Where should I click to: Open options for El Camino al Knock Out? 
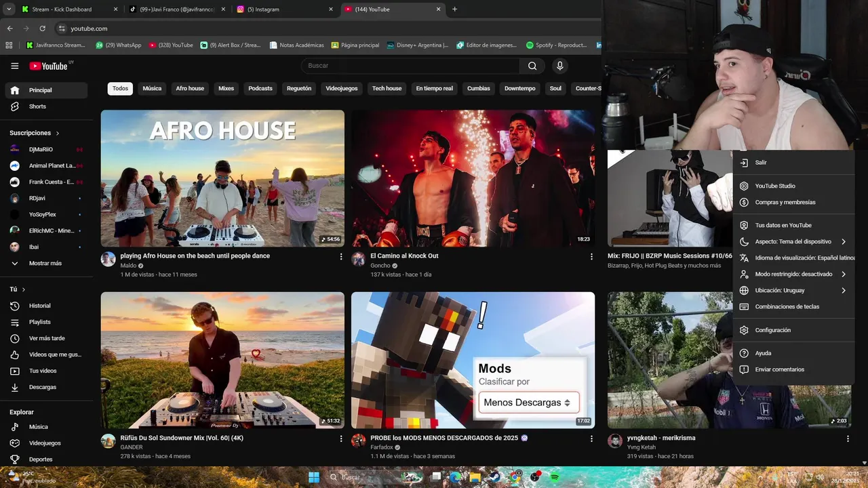(591, 257)
